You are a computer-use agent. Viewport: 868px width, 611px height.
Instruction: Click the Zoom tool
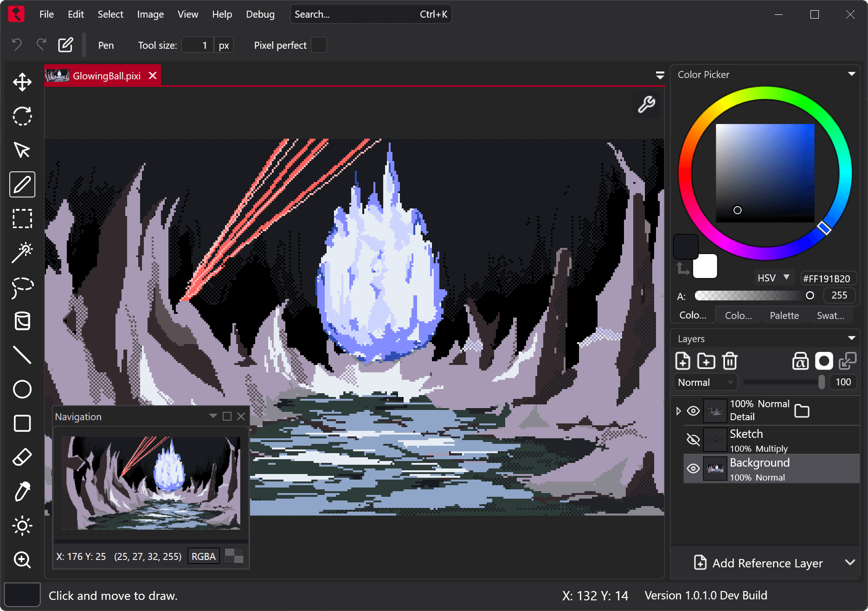[x=22, y=560]
